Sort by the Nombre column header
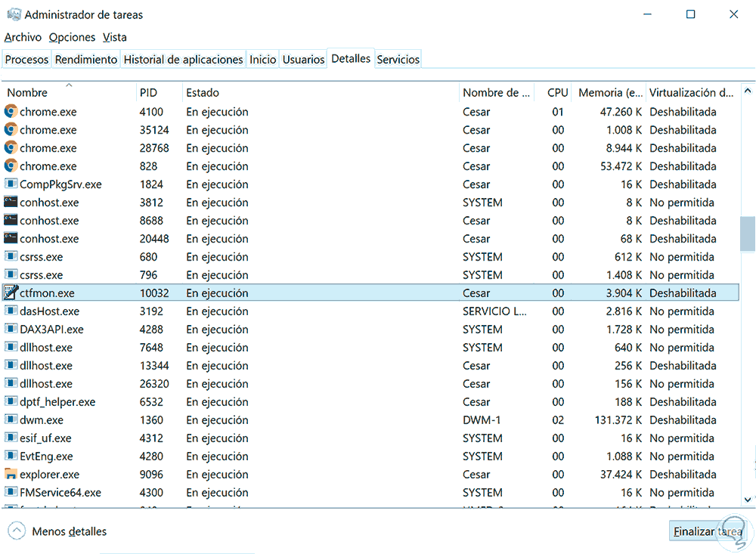The width and height of the screenshot is (756, 554). [27, 93]
